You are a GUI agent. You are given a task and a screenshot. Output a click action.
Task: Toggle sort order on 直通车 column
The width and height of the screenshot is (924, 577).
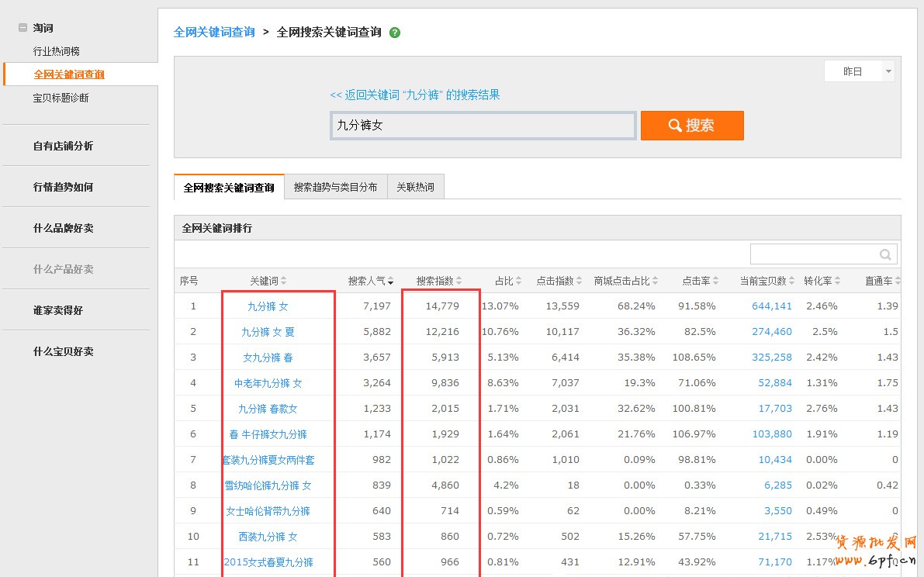tap(896, 280)
